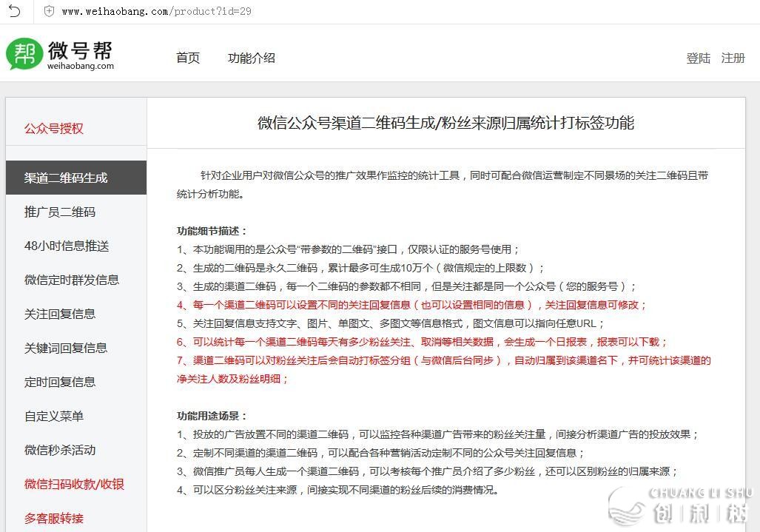This screenshot has width=760, height=532.
Task: Click the 微号帮 site name logo text
Action: (x=80, y=50)
